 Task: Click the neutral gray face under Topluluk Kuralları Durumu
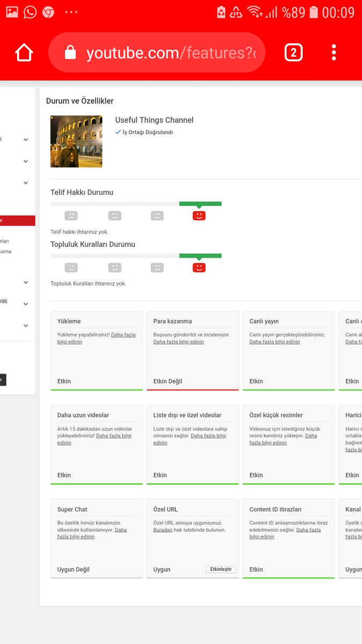157,267
